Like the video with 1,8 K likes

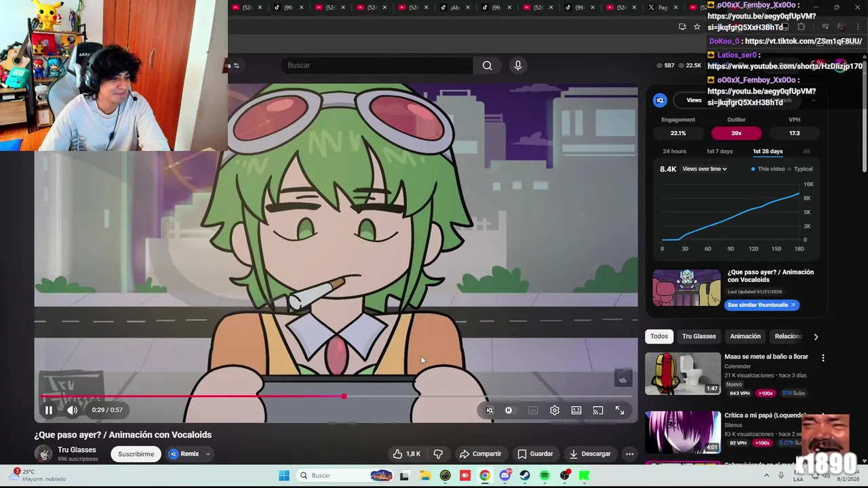tap(407, 453)
